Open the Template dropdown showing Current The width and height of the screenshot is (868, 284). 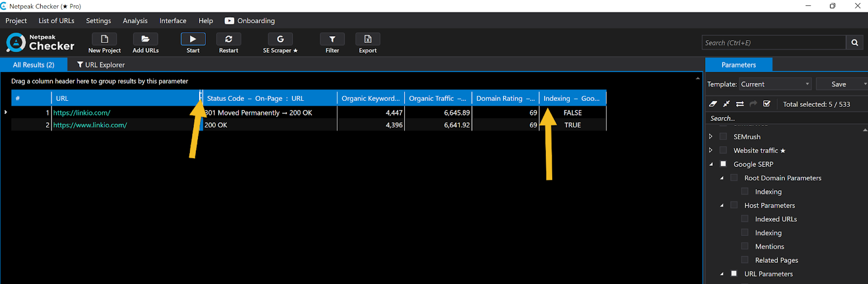(x=775, y=84)
